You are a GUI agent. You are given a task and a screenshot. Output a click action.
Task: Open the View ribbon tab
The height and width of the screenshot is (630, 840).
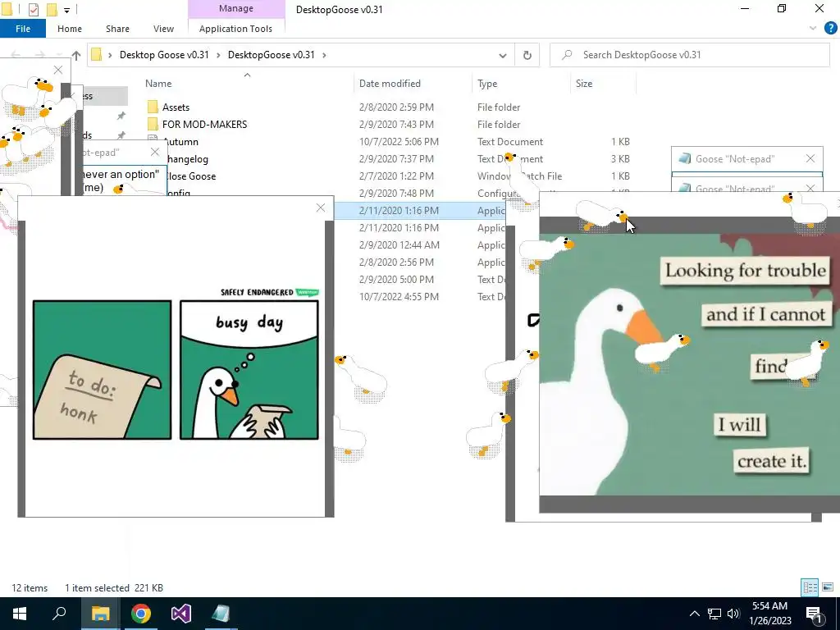click(163, 29)
